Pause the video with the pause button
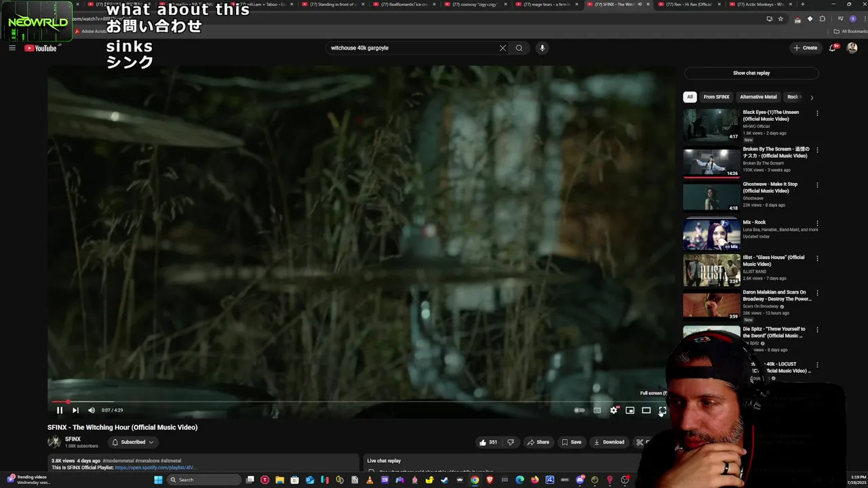This screenshot has height=488, width=868. point(59,410)
